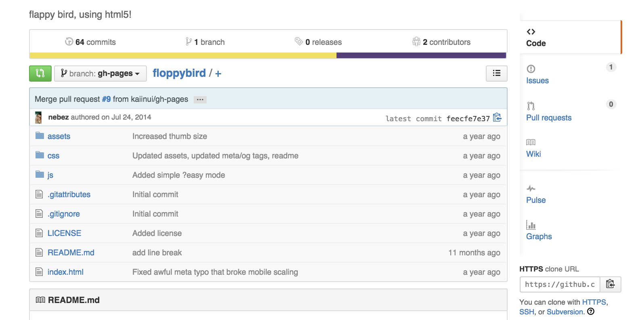Open the floppybird repository root link
Viewport: 644px width, 320px height.
179,73
